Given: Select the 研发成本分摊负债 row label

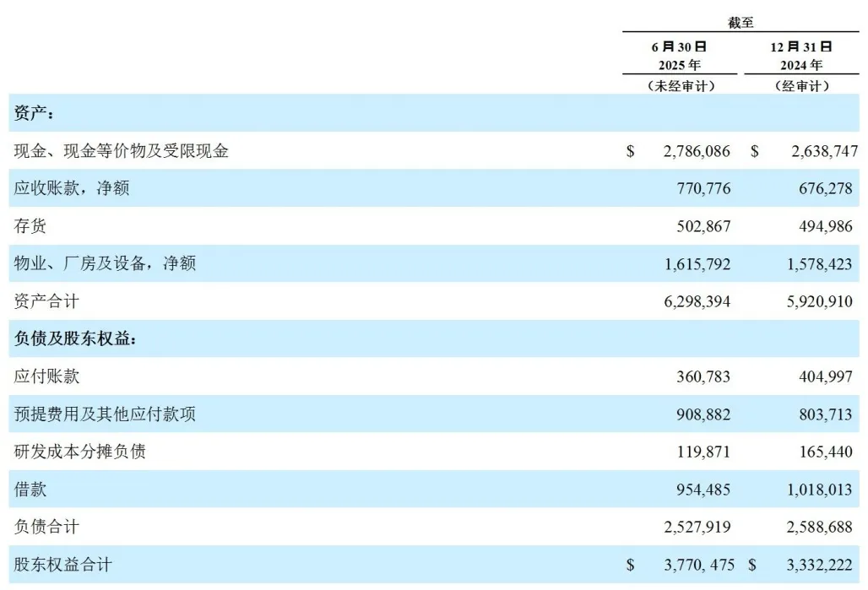Looking at the screenshot, I should [x=79, y=452].
